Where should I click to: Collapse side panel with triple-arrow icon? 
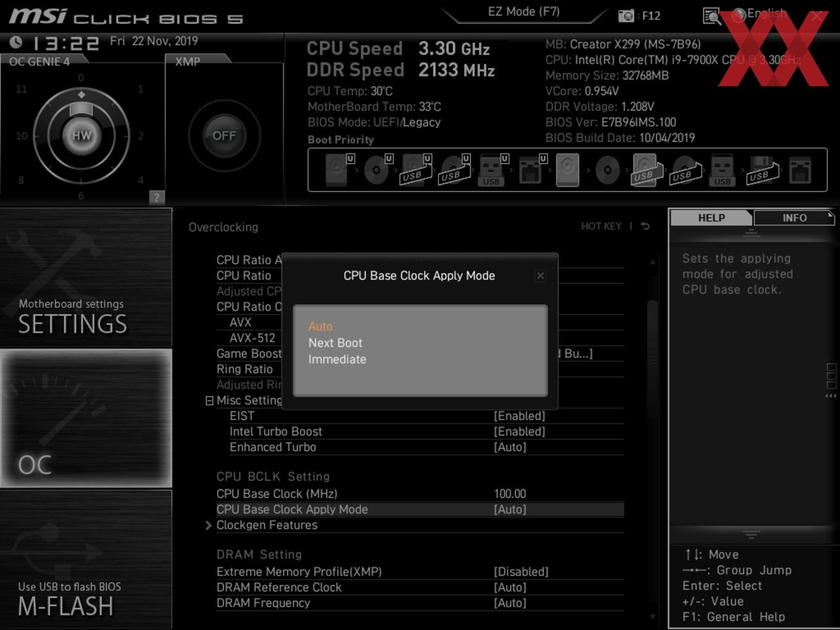831,396
